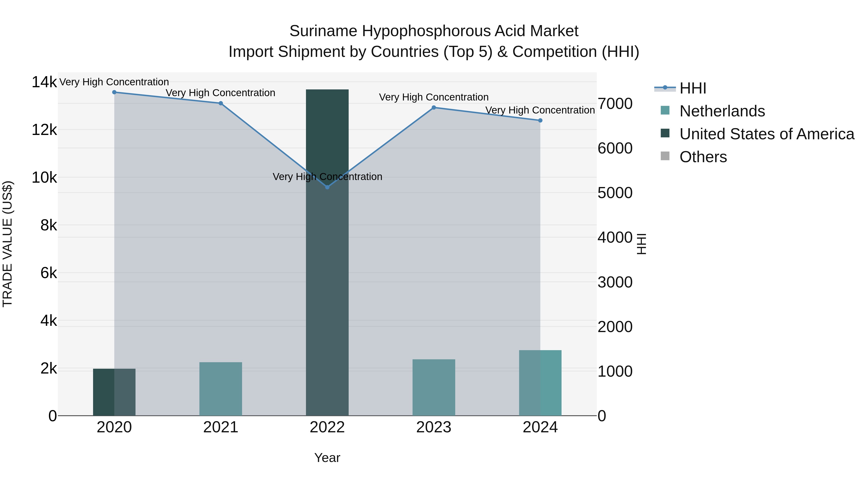Click Very High Concentration label above 2024
868x488 pixels.
[540, 110]
